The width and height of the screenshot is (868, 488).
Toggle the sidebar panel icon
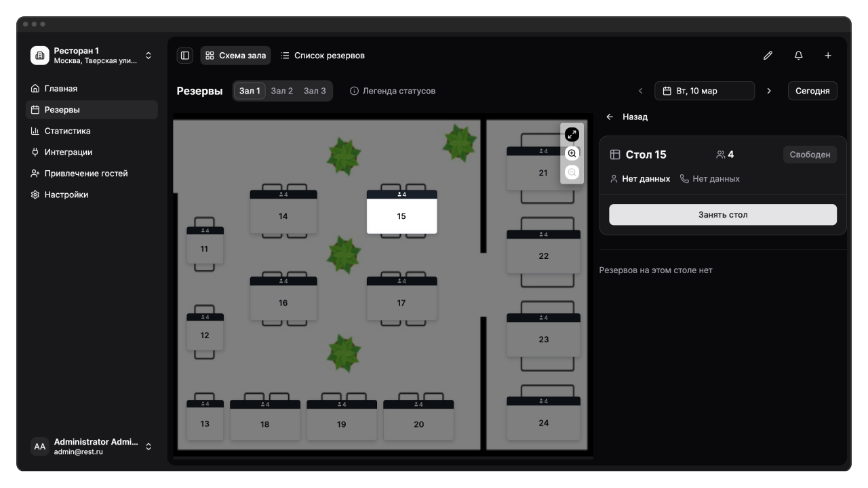click(184, 56)
